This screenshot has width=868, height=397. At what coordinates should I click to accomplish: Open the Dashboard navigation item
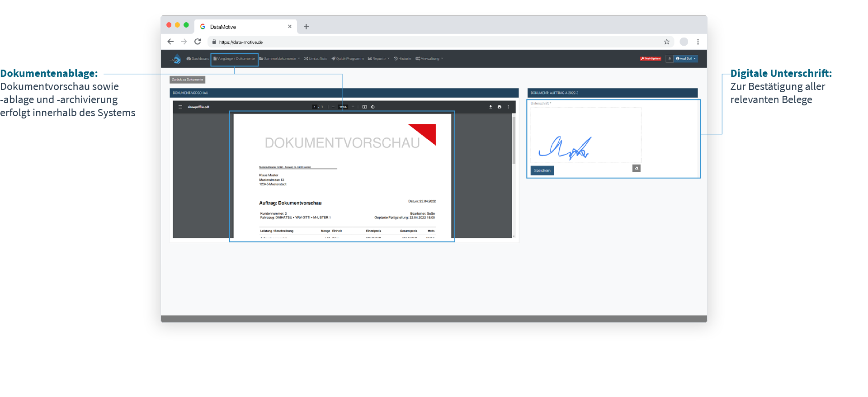[x=198, y=59]
